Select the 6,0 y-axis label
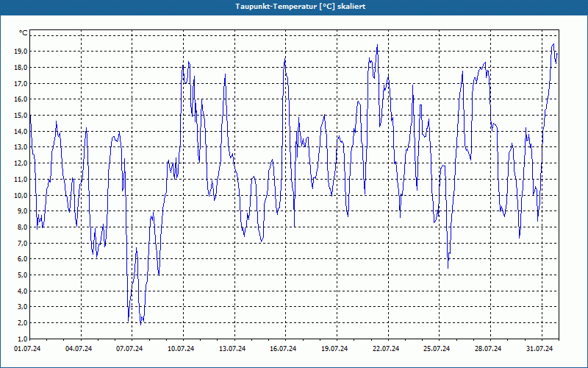This screenshot has height=368, width=588. [x=23, y=259]
